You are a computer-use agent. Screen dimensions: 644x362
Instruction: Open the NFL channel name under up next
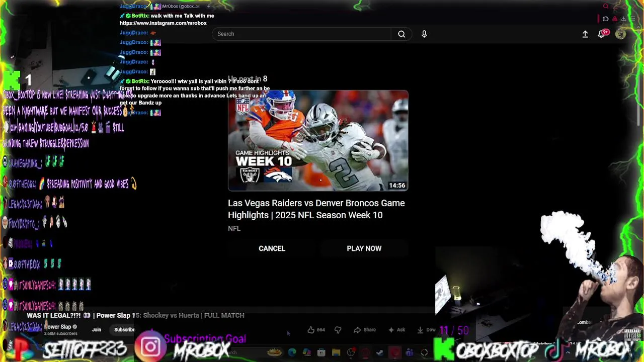click(x=234, y=228)
